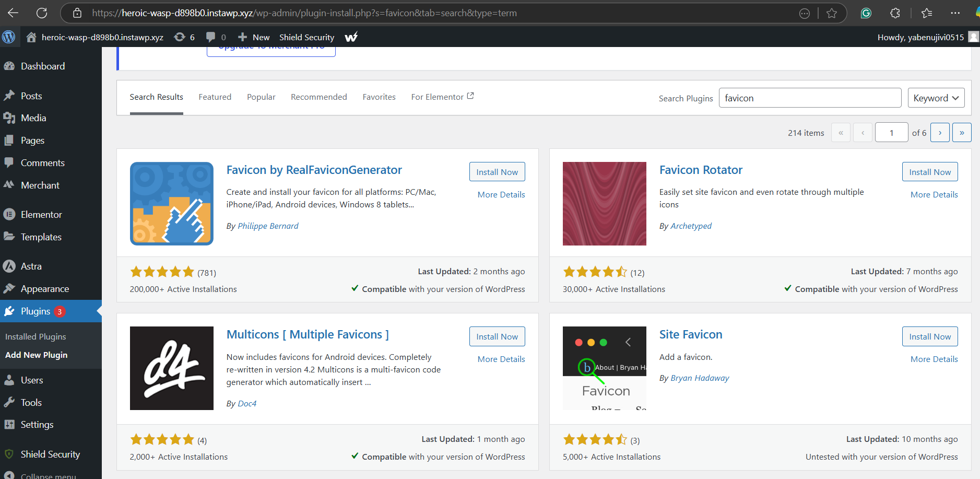The image size is (980, 479).
Task: Click the Search Plugins input field
Action: [x=810, y=98]
